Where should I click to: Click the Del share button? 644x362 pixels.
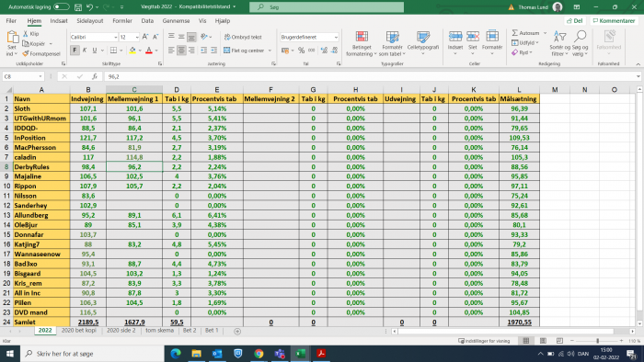(x=575, y=20)
